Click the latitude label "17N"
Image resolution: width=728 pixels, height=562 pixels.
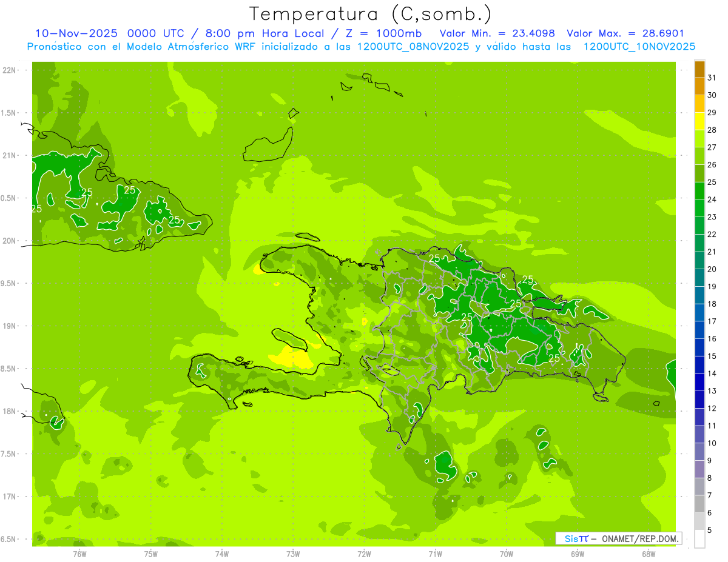click(9, 497)
